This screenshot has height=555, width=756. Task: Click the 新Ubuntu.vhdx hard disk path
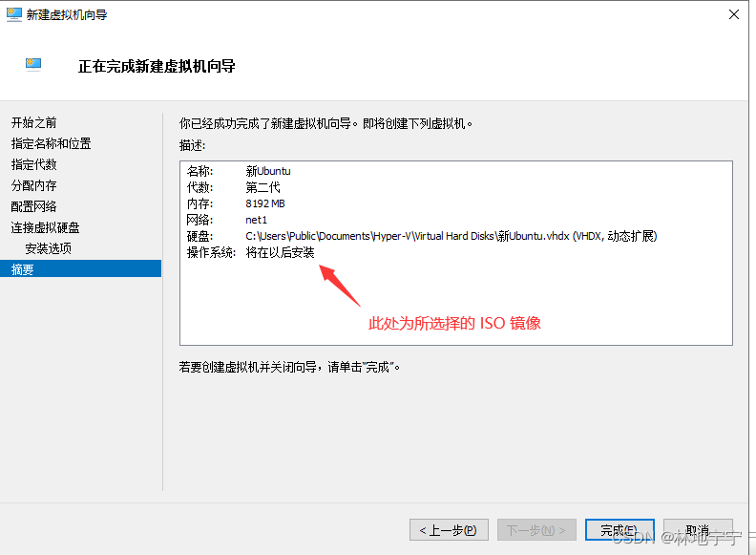point(451,236)
